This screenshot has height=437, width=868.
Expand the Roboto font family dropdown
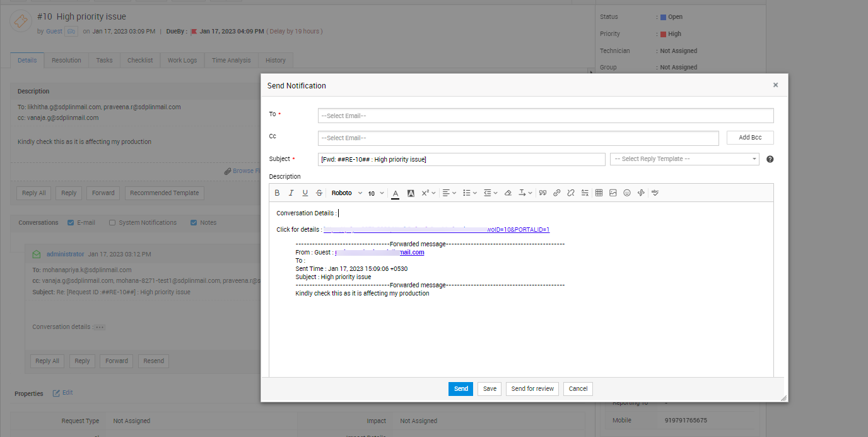point(347,193)
